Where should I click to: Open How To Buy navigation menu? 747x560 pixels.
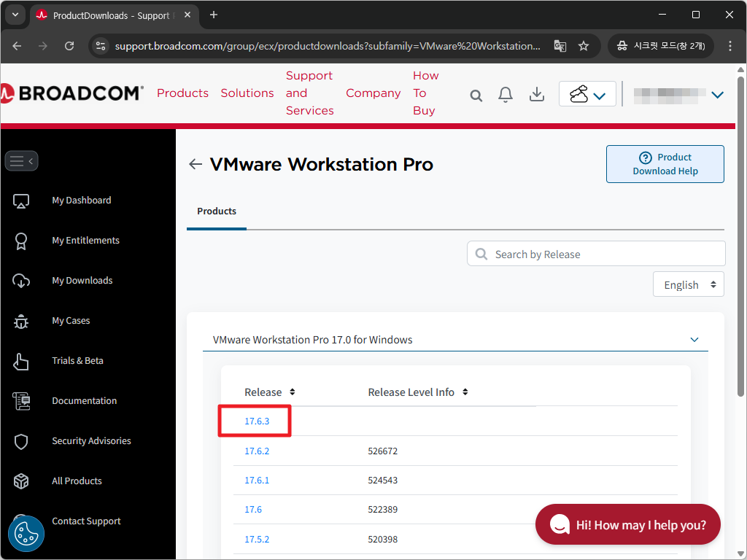click(425, 93)
